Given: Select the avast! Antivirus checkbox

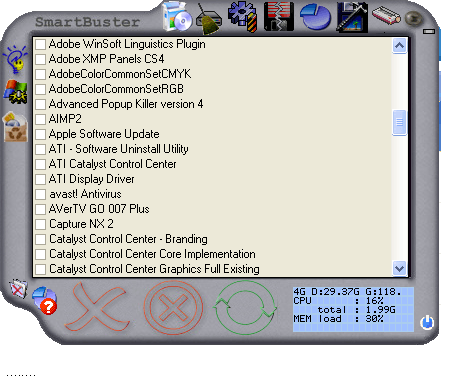Looking at the screenshot, I should 41,194.
